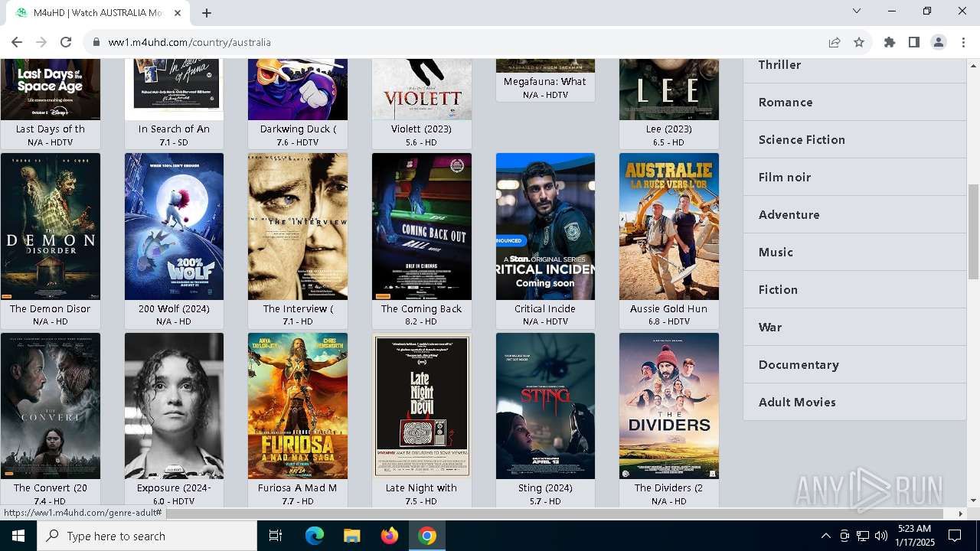This screenshot has width=980, height=551.
Task: Open the In Search of Anna title
Action: pos(175,129)
